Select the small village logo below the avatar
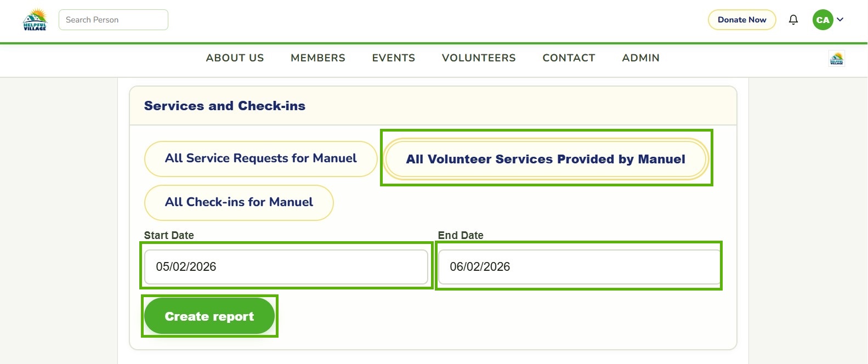This screenshot has width=868, height=364. click(x=837, y=59)
